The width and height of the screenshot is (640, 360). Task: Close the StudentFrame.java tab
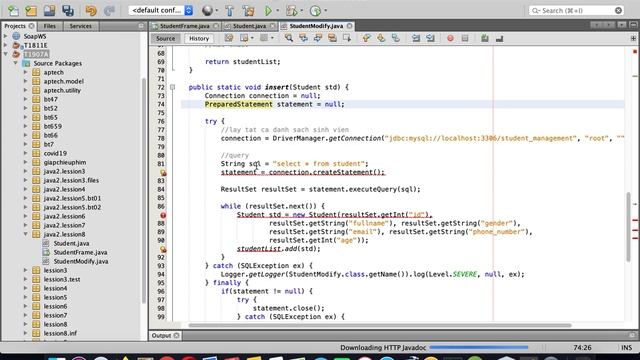click(216, 26)
